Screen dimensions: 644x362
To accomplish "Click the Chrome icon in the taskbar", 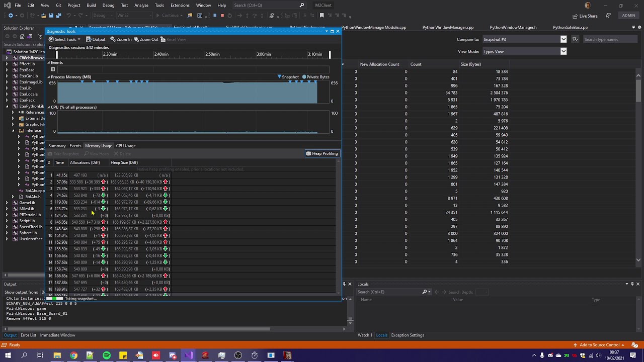I will [x=73, y=355].
